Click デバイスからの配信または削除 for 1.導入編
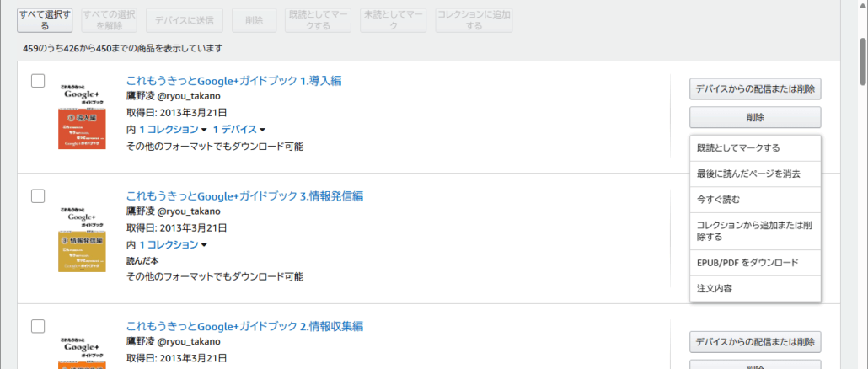Screen dimensions: 868x369 coord(754,88)
